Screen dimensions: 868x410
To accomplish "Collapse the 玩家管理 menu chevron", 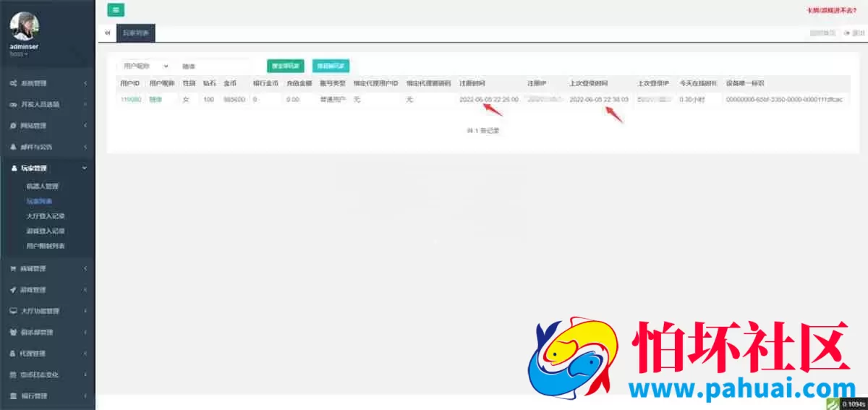I will coord(85,168).
